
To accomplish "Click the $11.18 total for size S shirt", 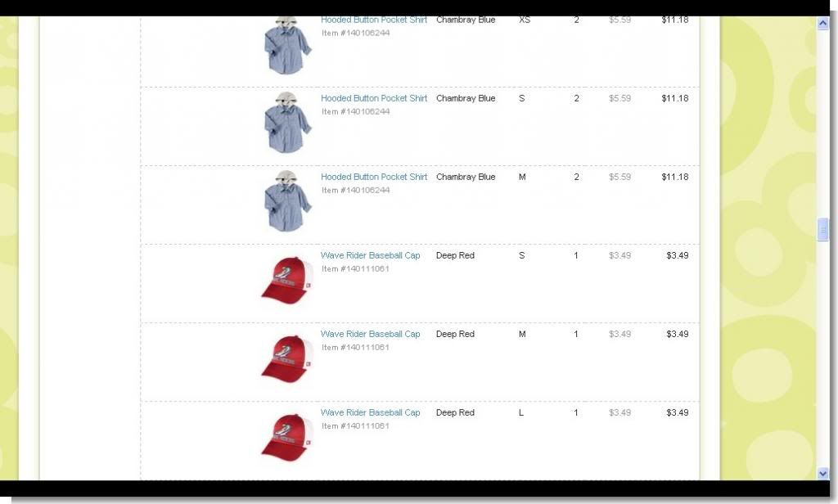I will [x=674, y=98].
